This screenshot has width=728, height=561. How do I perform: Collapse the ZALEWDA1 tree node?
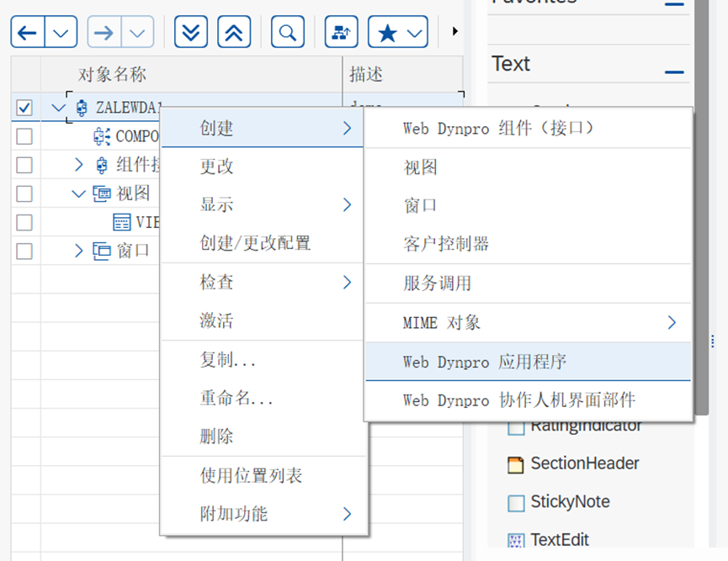pos(59,108)
